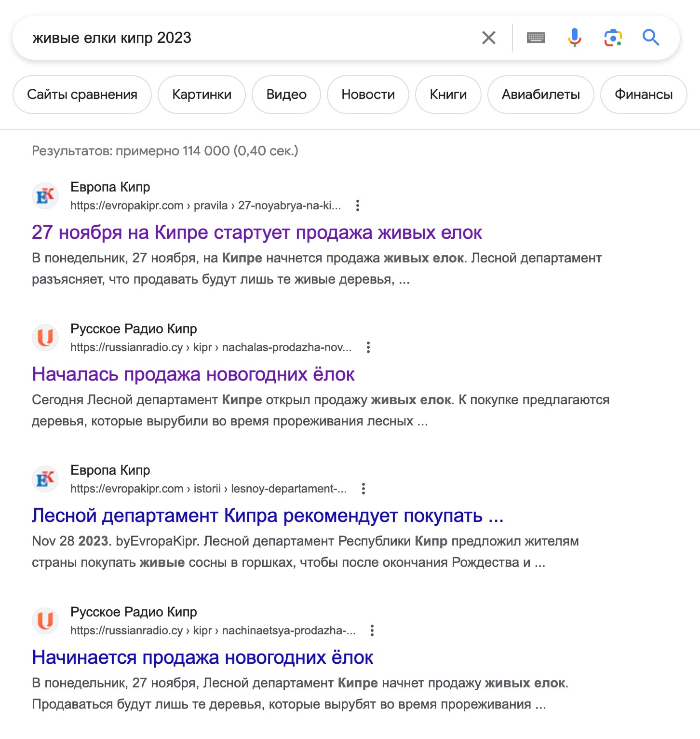This screenshot has height=739, width=700.
Task: Open "Лесной департамент Кипра рекомендует" result
Action: (x=268, y=516)
